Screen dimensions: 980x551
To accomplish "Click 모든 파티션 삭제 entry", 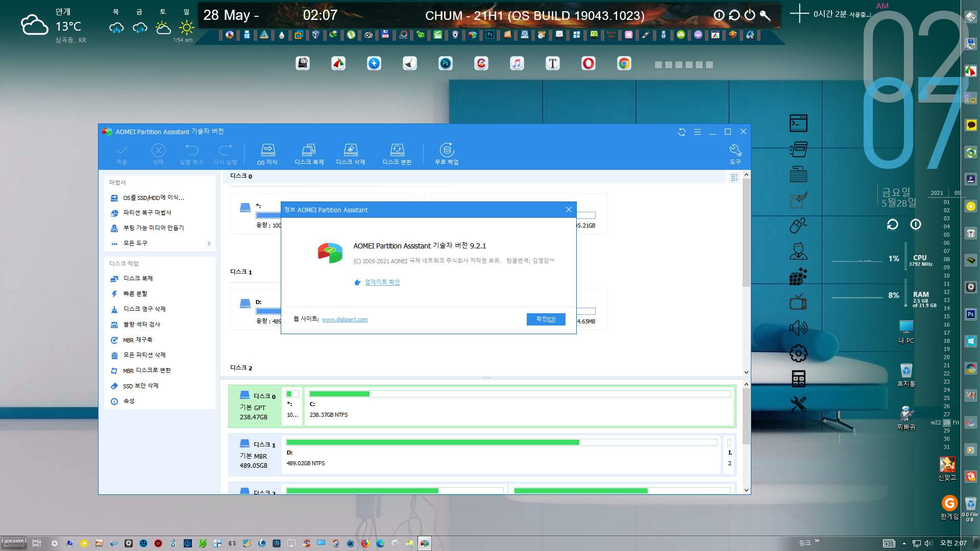I will pyautogui.click(x=144, y=355).
